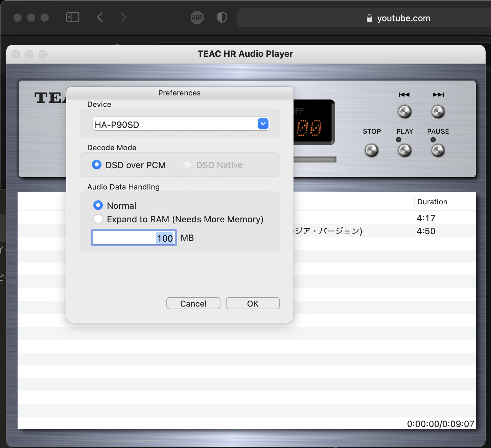This screenshot has height=448, width=491.
Task: Click the Safari back arrow
Action: [100, 18]
